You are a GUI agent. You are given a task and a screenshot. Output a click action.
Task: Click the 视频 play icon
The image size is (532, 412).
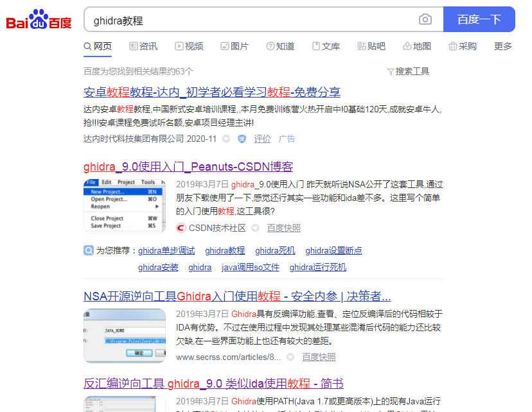(179, 46)
